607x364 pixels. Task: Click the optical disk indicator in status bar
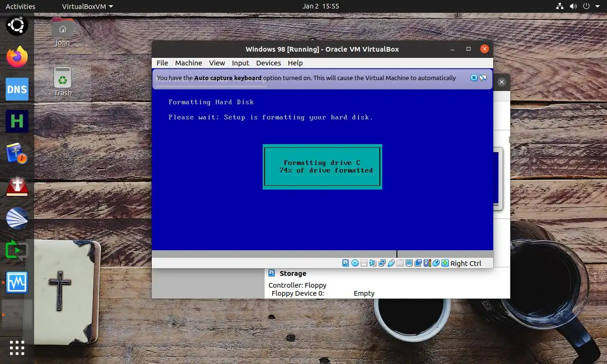click(355, 263)
